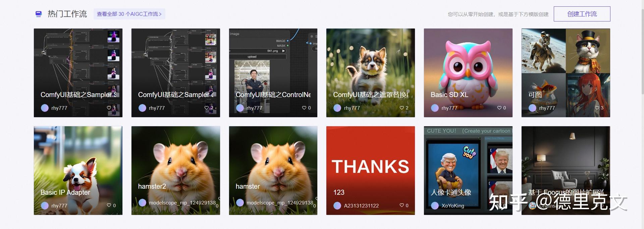The width and height of the screenshot is (644, 229).
Task: Click A23131231122 user avatar
Action: [x=337, y=205]
